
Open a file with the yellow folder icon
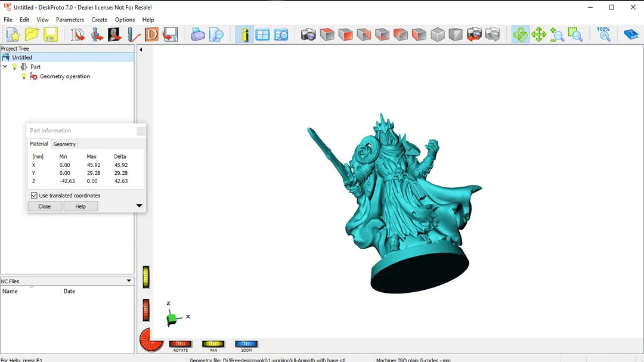(x=32, y=35)
